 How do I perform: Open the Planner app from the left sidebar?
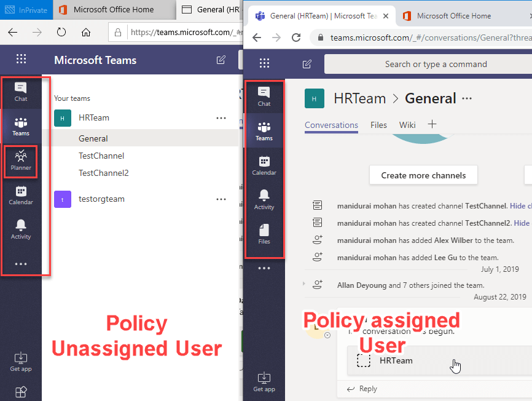click(x=20, y=162)
